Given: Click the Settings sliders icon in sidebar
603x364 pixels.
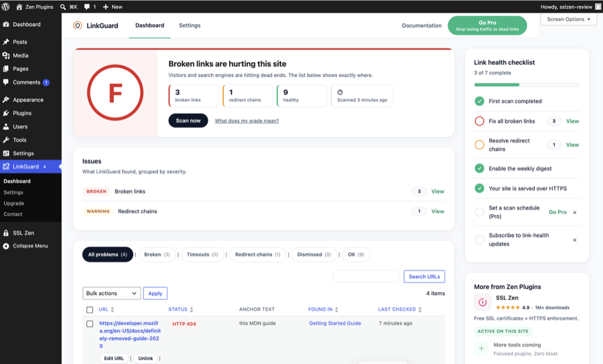Looking at the screenshot, I should [x=6, y=153].
